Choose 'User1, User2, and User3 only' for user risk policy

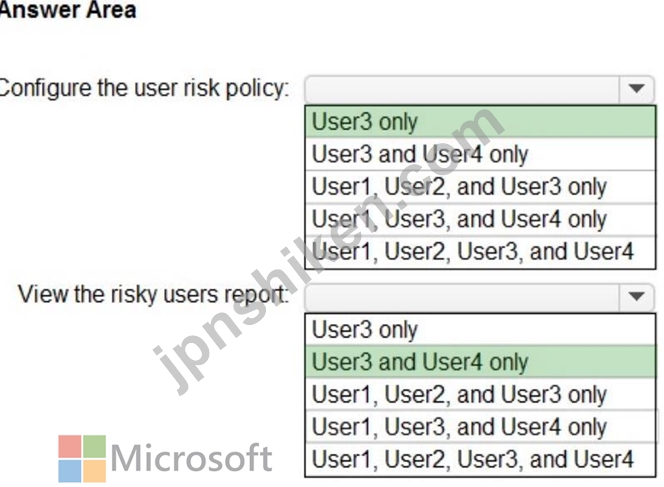[480, 186]
